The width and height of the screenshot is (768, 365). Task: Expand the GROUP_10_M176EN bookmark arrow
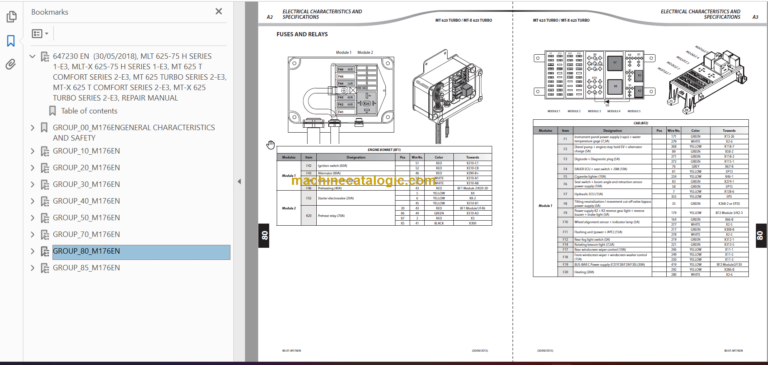(32, 151)
